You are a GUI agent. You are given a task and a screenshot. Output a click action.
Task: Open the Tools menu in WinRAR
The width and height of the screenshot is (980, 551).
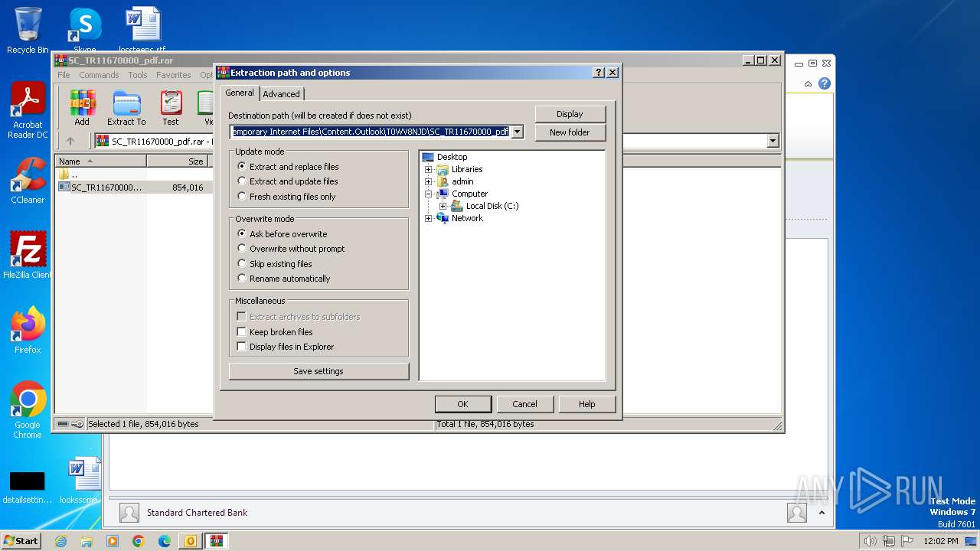(138, 75)
